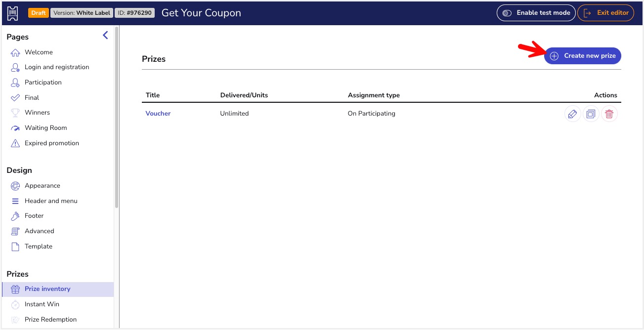
Task: Enable test mode
Action: [536, 13]
